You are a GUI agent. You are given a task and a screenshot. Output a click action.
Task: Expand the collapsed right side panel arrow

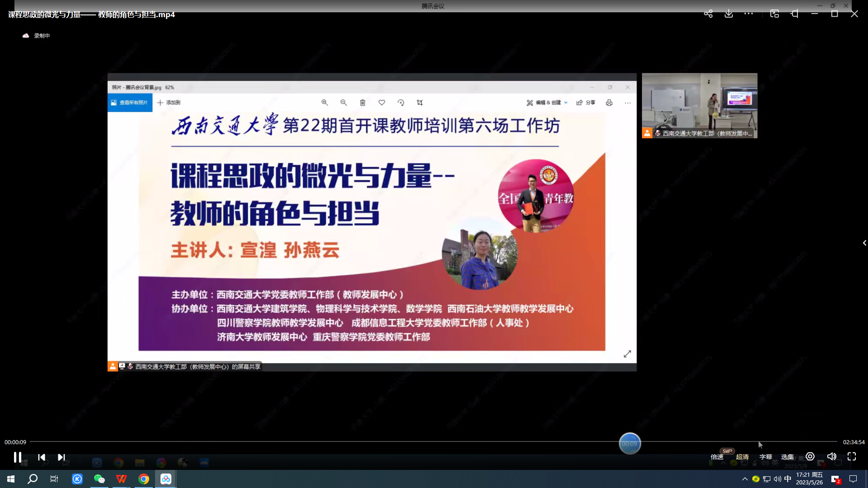click(864, 243)
